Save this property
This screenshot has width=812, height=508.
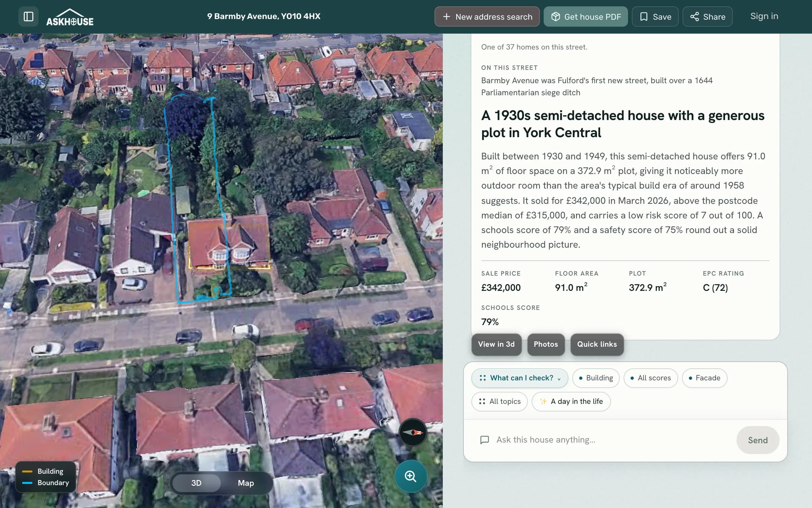pyautogui.click(x=655, y=17)
